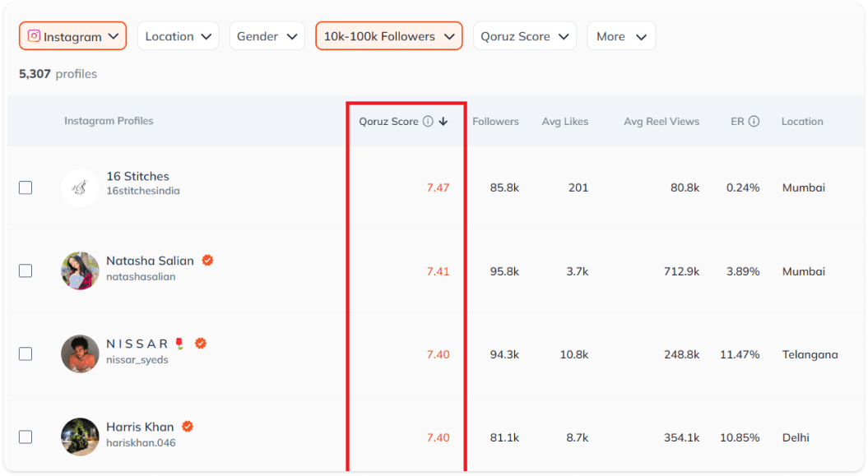Screen dimensions: 868x476
Task: Click the ER column info icon
Action: pos(754,122)
